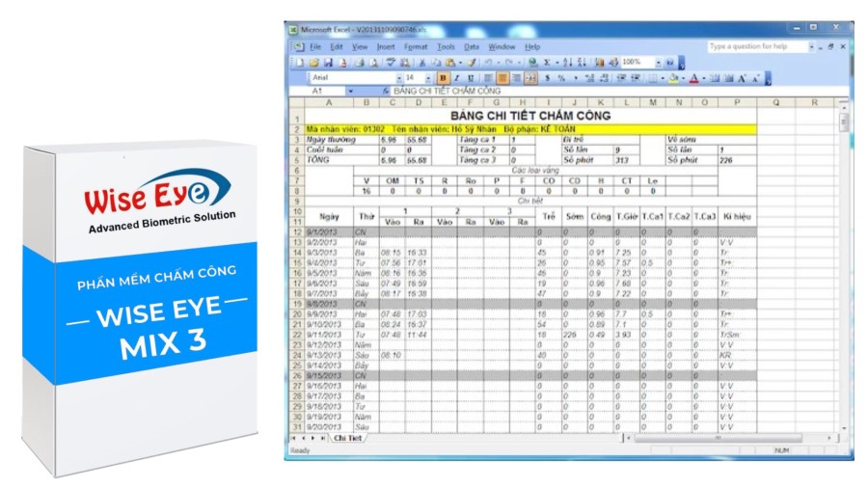This screenshot has height=488, width=868.
Task: Click the insert function fx button
Action: point(386,91)
